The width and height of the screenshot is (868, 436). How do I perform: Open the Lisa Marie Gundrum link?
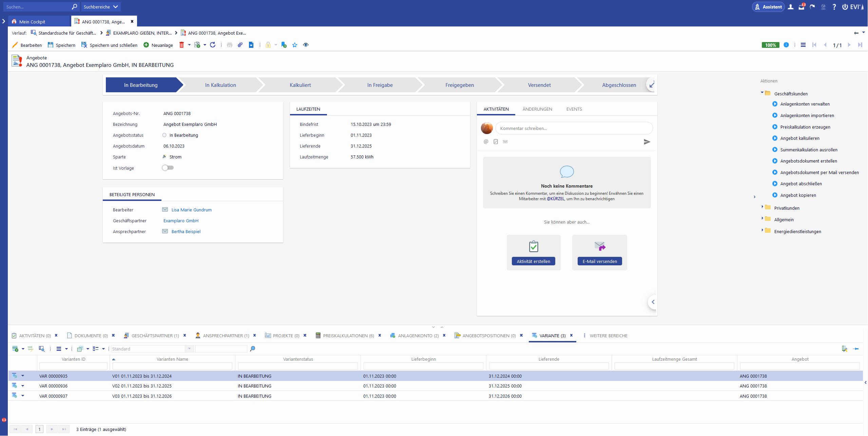(191, 210)
